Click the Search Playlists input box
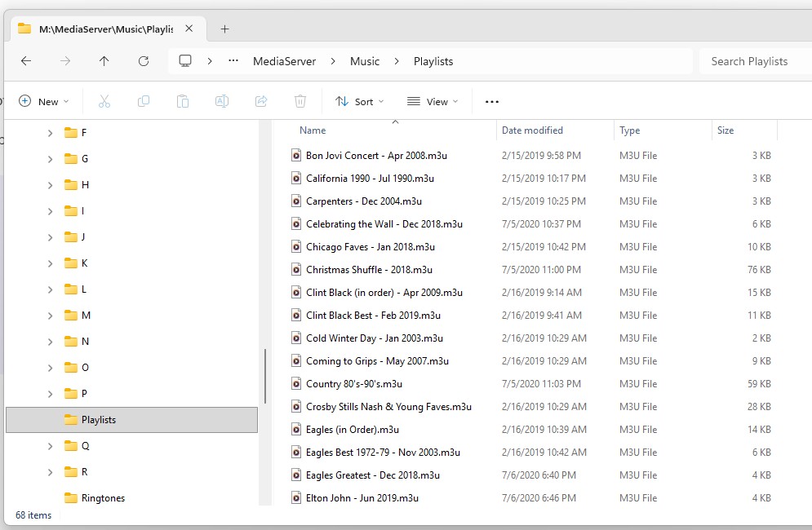 (751, 61)
